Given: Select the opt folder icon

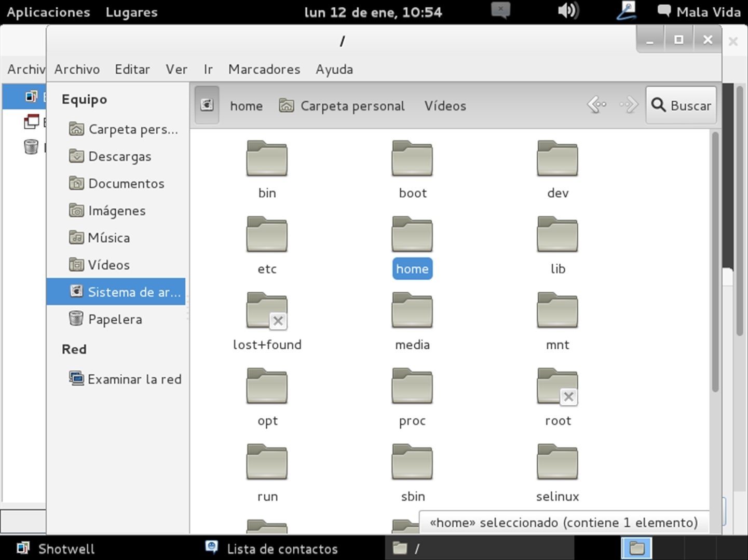Looking at the screenshot, I should point(267,386).
